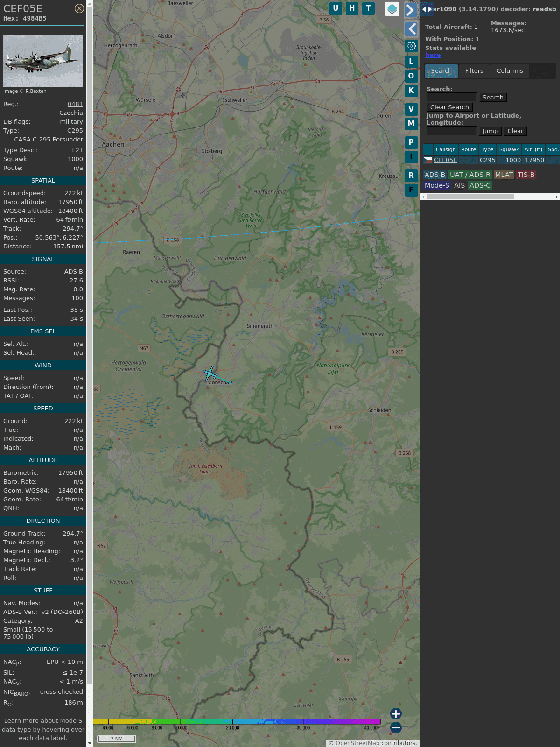This screenshot has width=560, height=747.
Task: Click the small aircraft icon near Würselen
Action: click(183, 95)
